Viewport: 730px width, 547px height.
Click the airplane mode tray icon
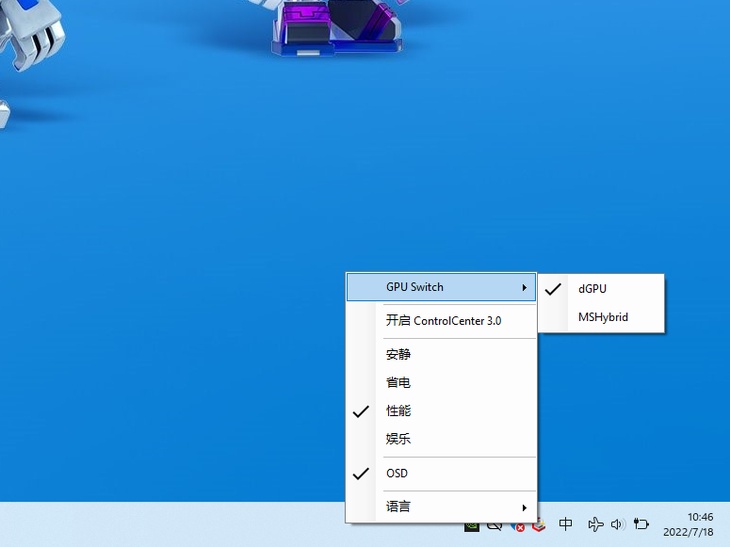[x=596, y=524]
